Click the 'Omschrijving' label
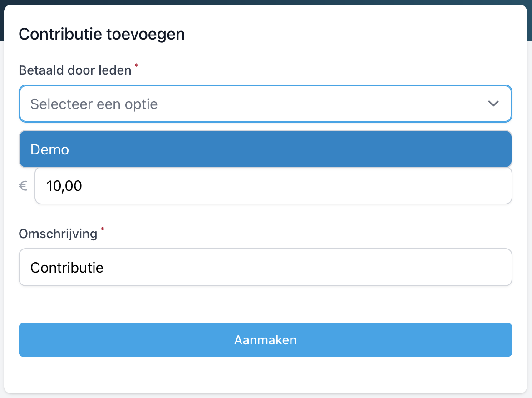 point(58,234)
